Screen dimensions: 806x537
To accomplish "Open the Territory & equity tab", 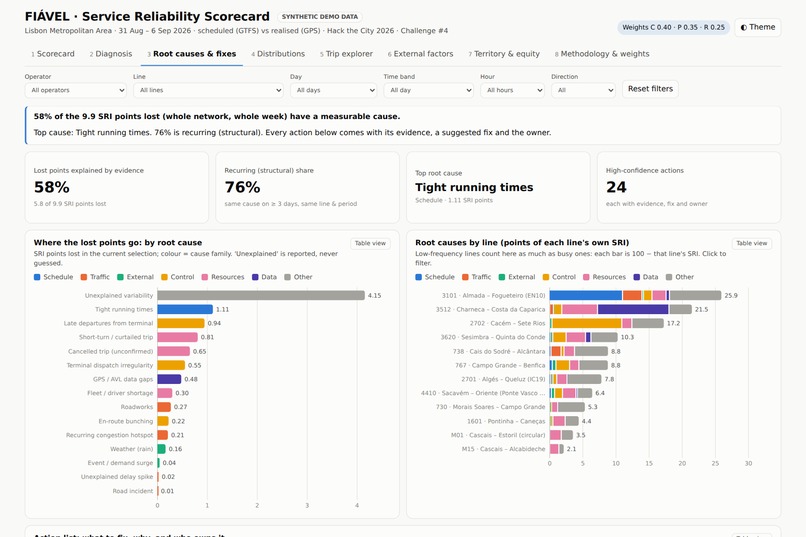I will pos(504,54).
